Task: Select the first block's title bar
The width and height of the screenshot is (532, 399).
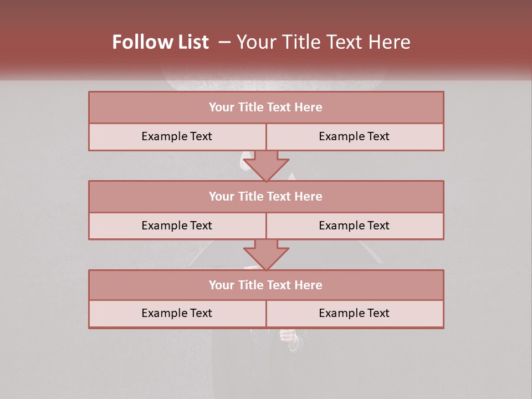Action: (x=266, y=107)
